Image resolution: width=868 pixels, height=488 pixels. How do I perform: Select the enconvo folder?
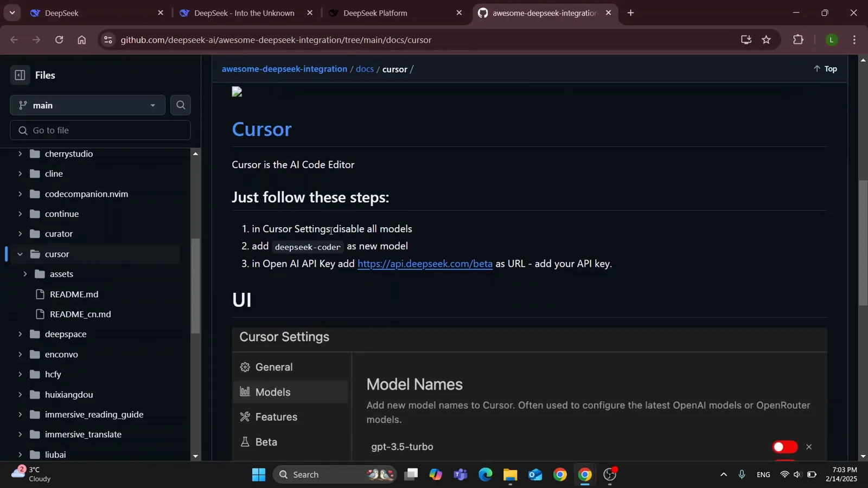tap(61, 355)
